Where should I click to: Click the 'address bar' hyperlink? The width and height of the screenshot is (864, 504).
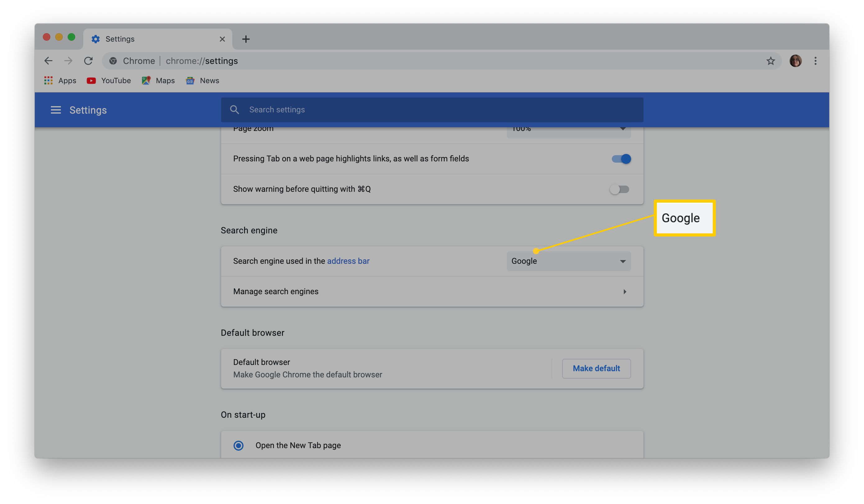[x=348, y=260]
